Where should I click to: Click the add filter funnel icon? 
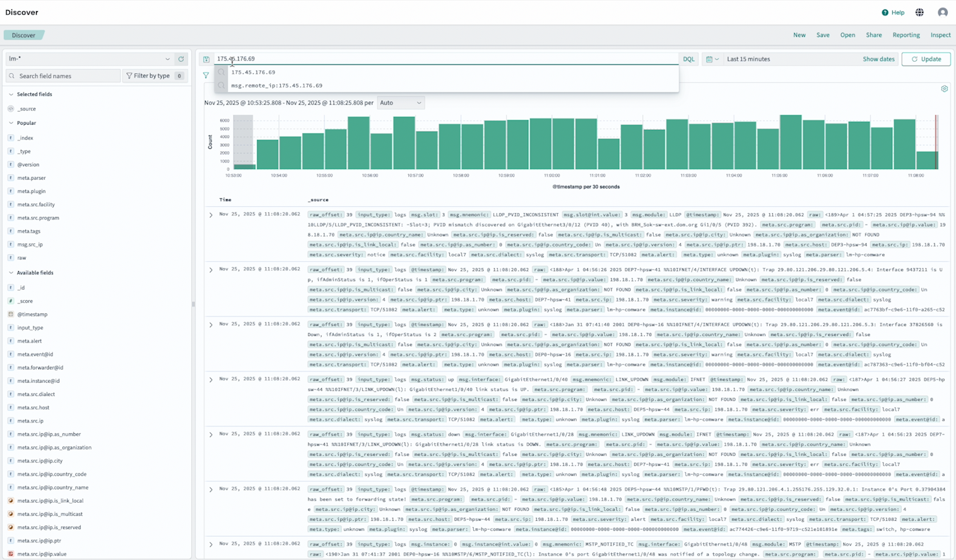click(206, 75)
